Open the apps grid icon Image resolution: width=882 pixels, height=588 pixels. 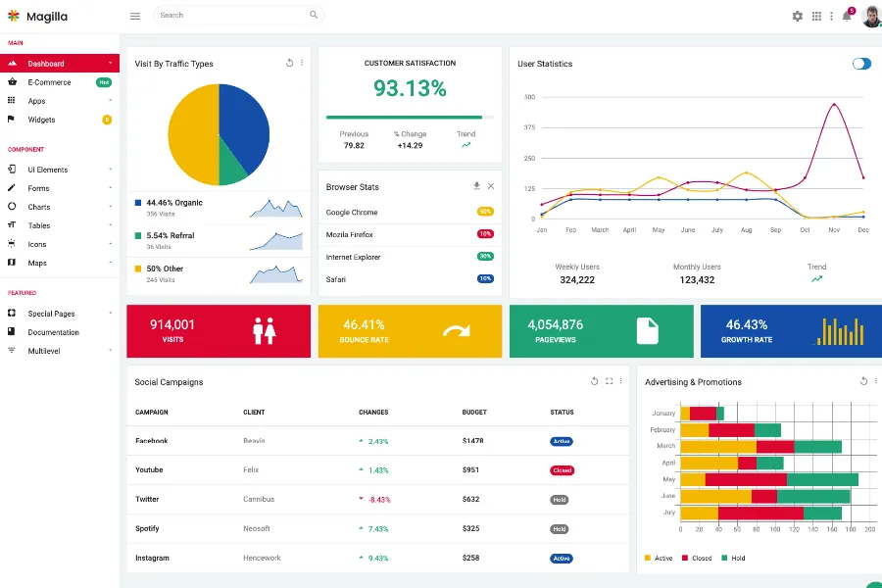pyautogui.click(x=816, y=16)
